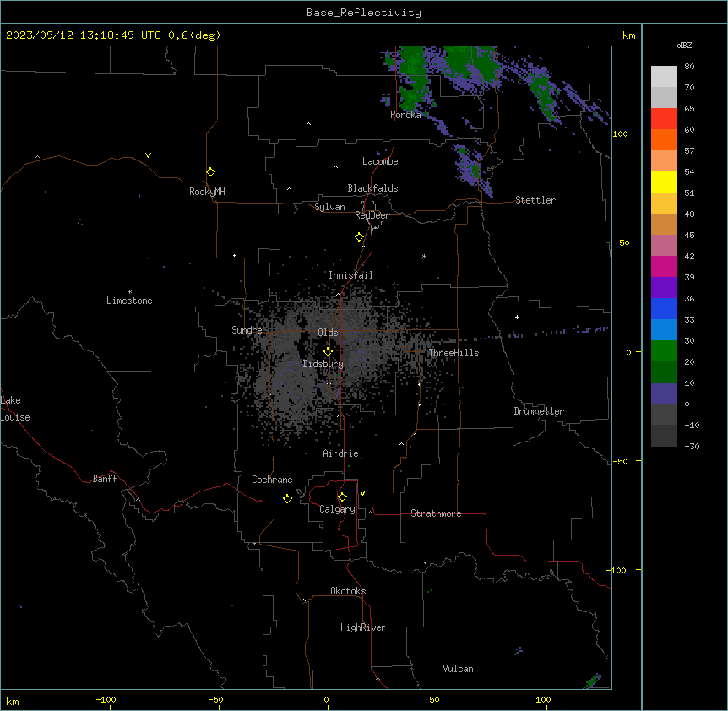The width and height of the screenshot is (728, 711).
Task: Click the km unit label at bottom left
Action: coord(13,701)
